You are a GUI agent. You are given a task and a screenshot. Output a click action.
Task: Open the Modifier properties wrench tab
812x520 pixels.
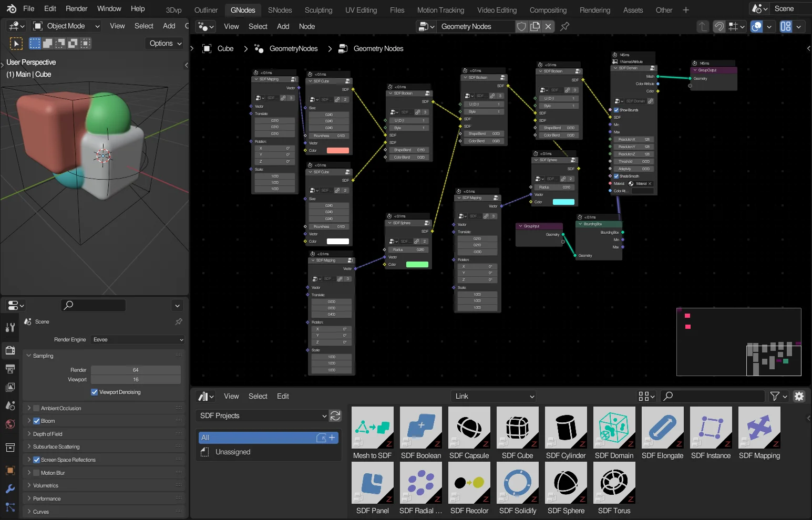(11, 488)
